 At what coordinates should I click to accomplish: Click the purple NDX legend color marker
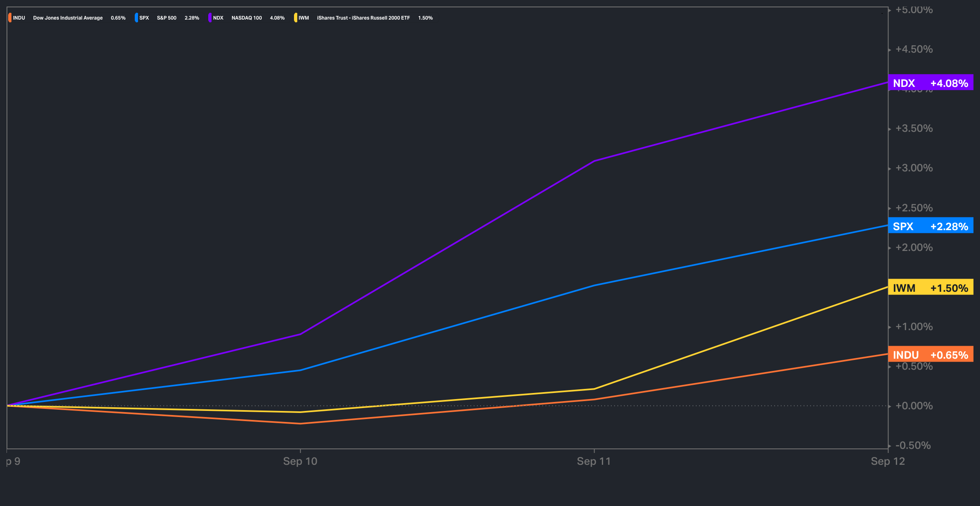(x=210, y=18)
